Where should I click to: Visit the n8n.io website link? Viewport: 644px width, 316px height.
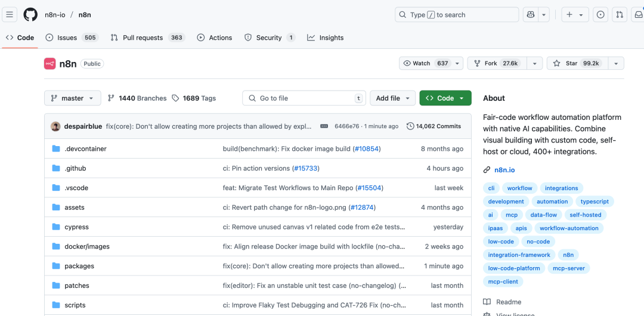click(x=504, y=170)
